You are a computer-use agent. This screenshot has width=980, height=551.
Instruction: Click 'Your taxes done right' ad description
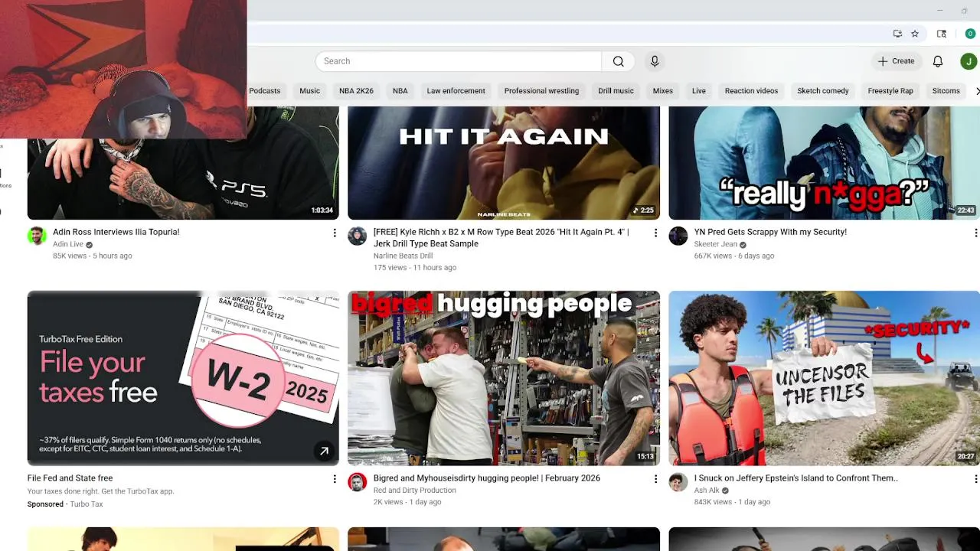(101, 491)
